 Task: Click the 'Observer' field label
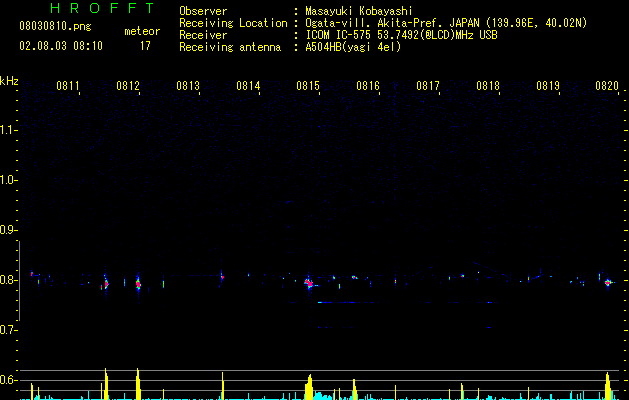pos(203,11)
